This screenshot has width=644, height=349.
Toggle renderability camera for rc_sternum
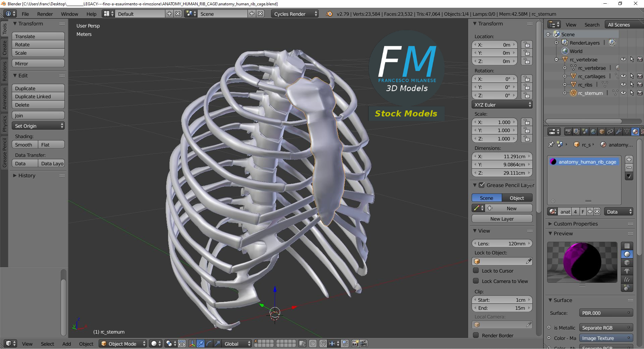tap(640, 93)
